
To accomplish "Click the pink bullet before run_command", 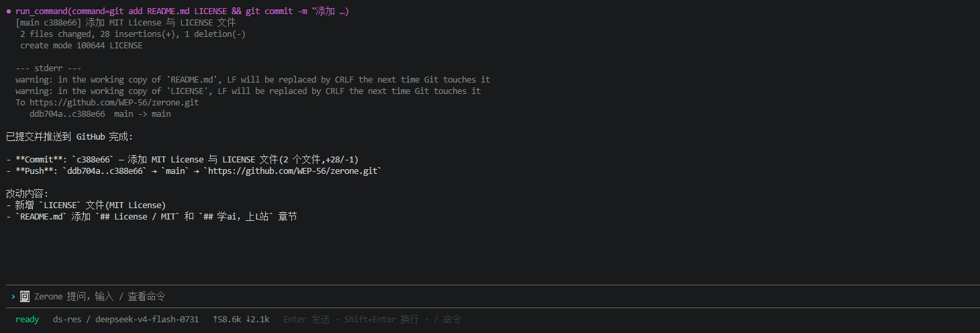I will pos(9,11).
